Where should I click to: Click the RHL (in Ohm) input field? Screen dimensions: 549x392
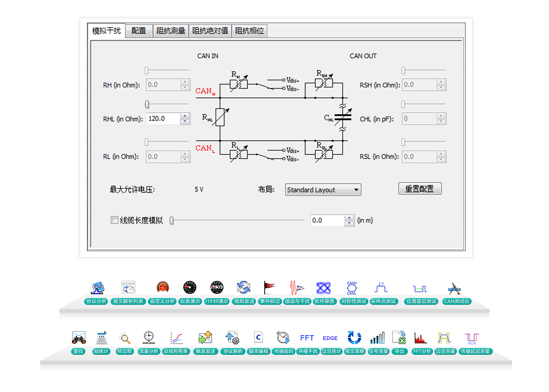(163, 119)
